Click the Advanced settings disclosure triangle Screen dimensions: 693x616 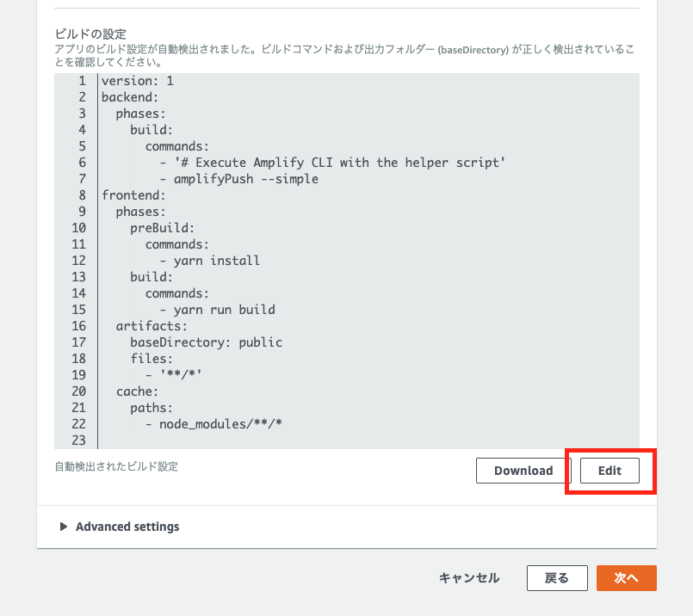click(x=65, y=527)
